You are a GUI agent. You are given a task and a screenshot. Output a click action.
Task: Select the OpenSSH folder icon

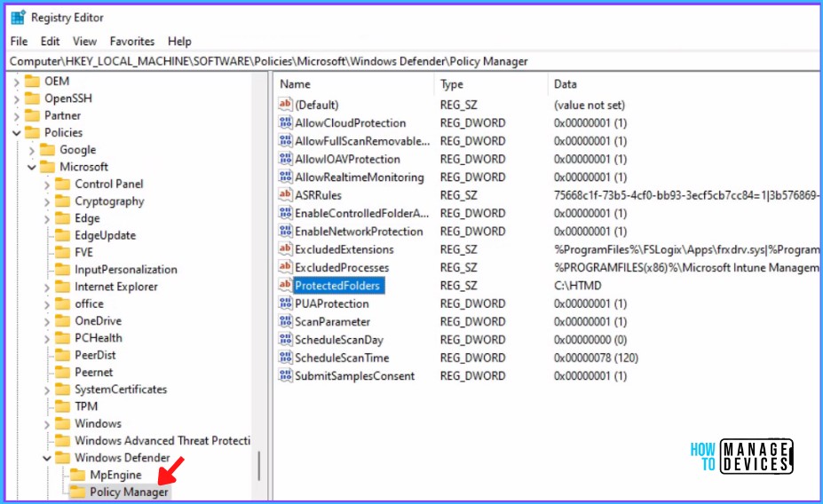pyautogui.click(x=33, y=98)
